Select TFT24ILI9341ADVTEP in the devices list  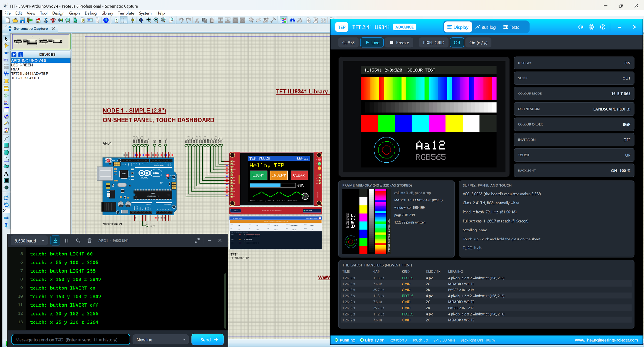[x=30, y=74]
